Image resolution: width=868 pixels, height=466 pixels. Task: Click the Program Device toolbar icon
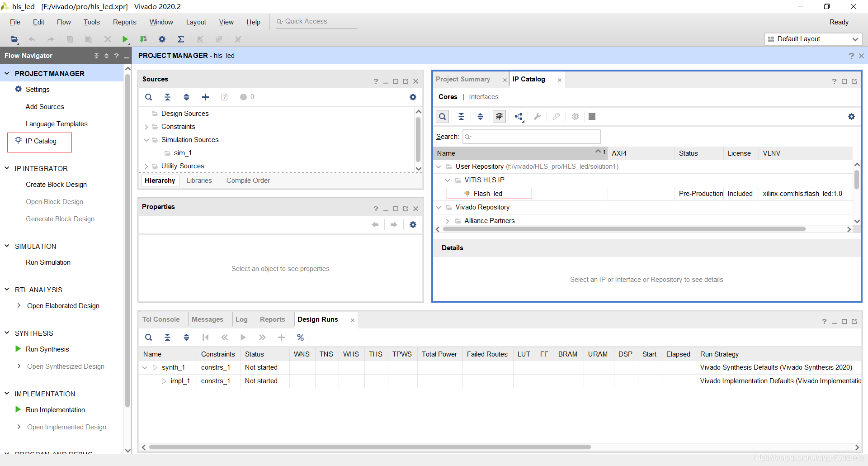tap(143, 39)
